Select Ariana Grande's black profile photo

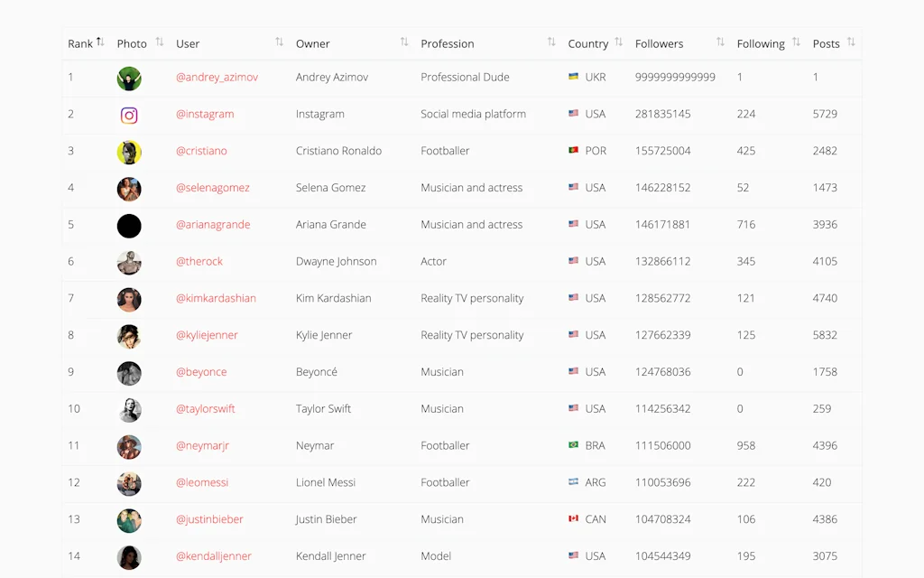point(129,226)
